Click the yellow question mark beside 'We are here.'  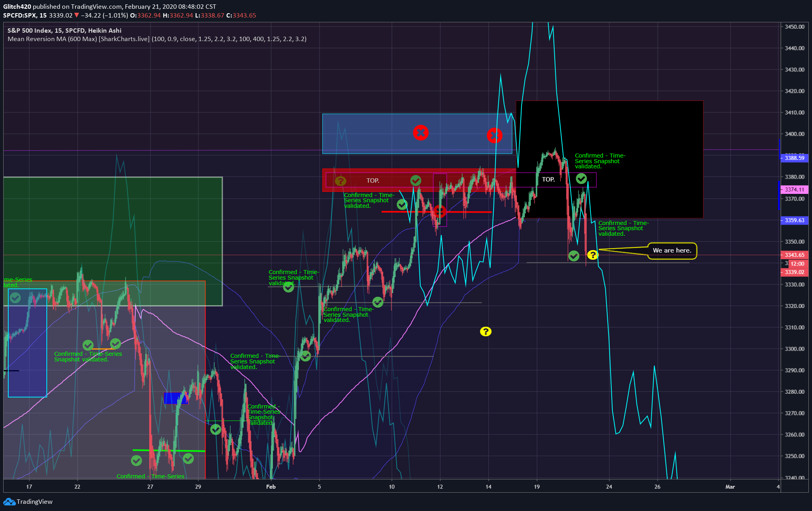click(593, 255)
